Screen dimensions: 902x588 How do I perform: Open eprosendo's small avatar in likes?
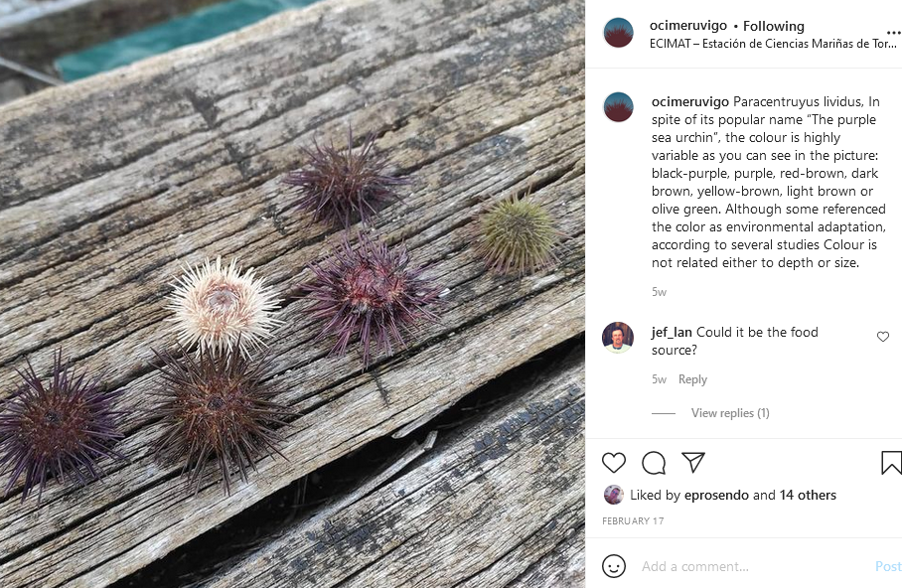pos(613,495)
